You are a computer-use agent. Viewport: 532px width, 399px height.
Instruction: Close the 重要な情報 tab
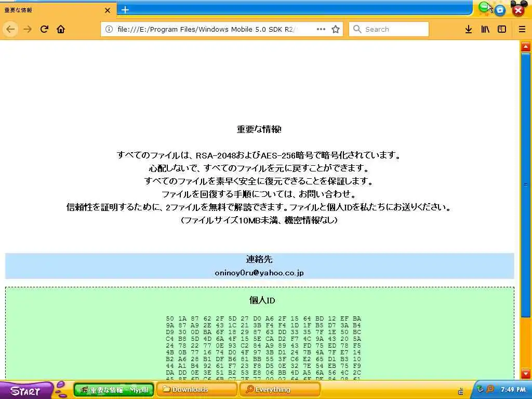(108, 10)
